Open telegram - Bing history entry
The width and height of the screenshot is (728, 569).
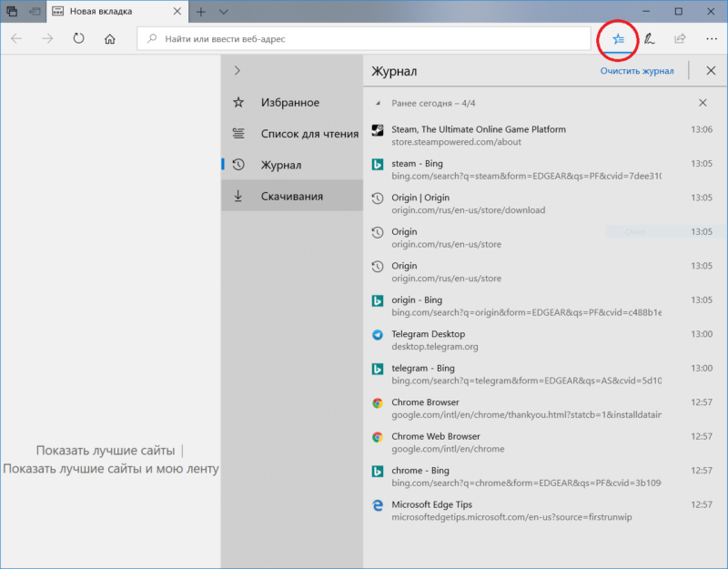tap(544, 374)
